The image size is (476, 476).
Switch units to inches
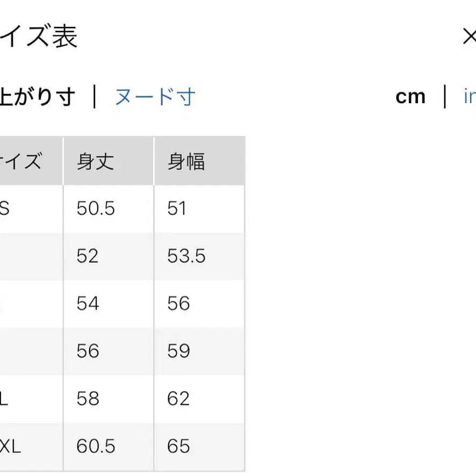click(x=471, y=96)
